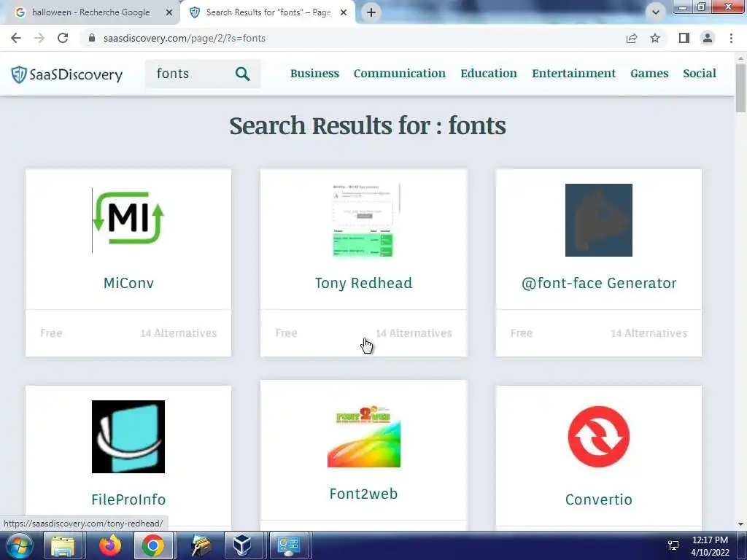Click the address bar URL
The height and width of the screenshot is (560, 747).
click(x=185, y=38)
